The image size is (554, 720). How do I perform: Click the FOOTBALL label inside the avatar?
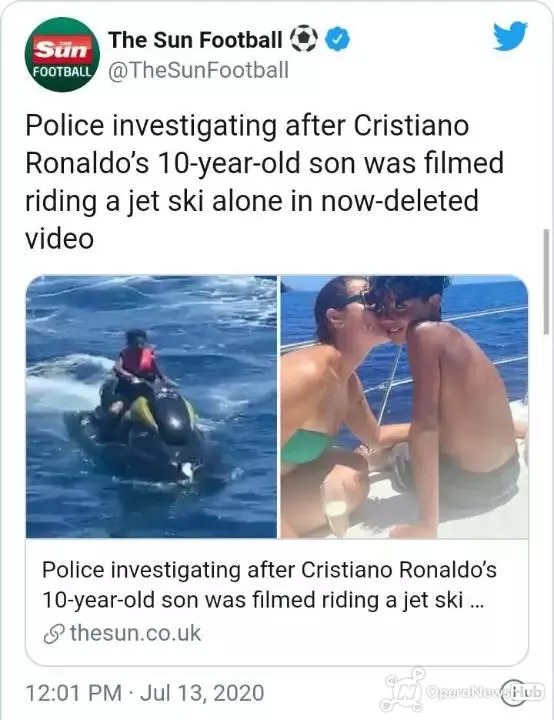(62, 71)
